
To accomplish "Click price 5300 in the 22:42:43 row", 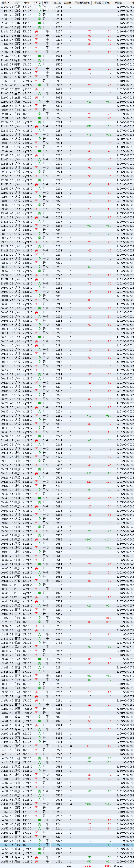I will 59,151.
